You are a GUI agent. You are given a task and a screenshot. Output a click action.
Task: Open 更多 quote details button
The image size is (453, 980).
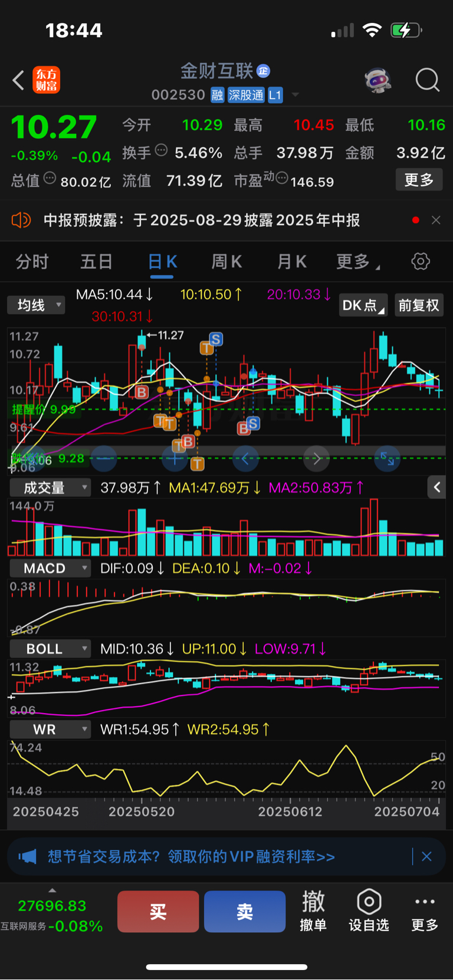(419, 180)
